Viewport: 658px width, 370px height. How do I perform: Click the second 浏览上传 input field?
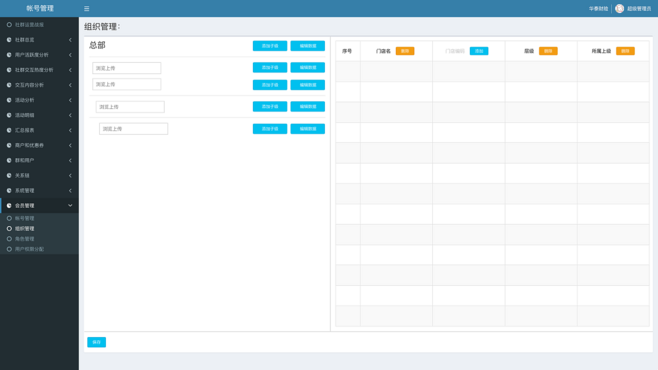127,84
